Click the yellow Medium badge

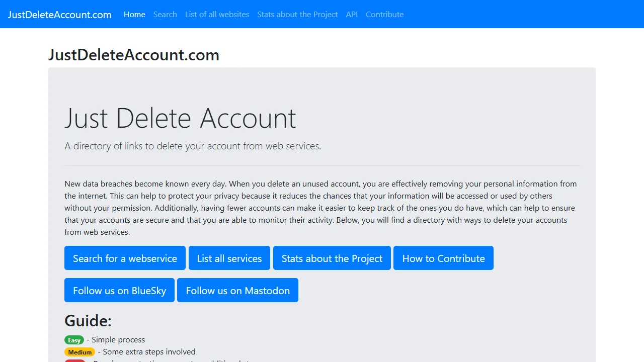(x=79, y=352)
